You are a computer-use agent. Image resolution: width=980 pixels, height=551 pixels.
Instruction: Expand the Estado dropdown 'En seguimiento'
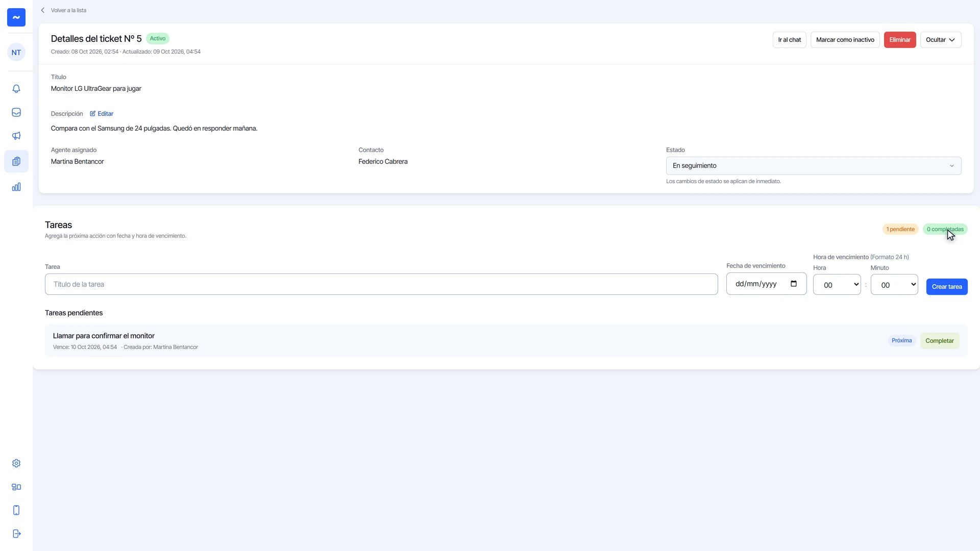pyautogui.click(x=814, y=166)
